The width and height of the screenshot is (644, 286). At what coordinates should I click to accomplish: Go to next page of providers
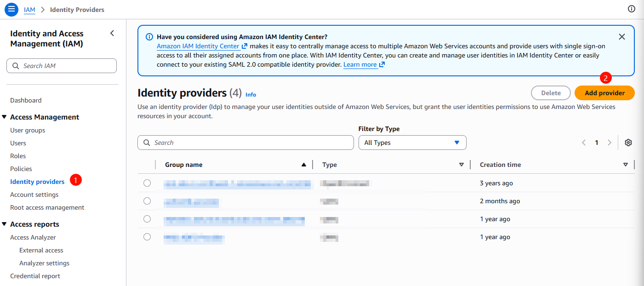tap(610, 143)
